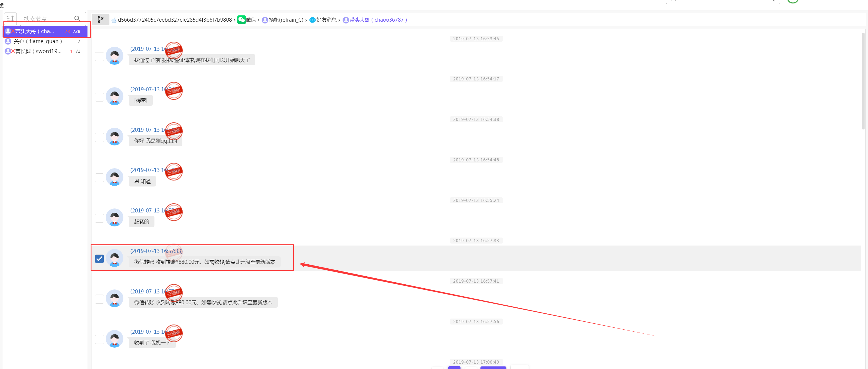Click the vertical scrollbar of the chat pane
This screenshot has height=369, width=868.
point(863,81)
